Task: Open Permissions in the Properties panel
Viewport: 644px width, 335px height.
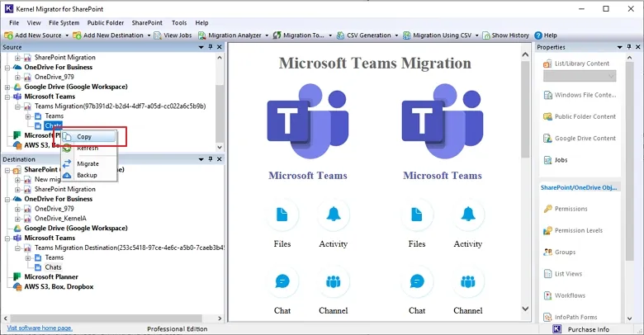Action: point(566,209)
